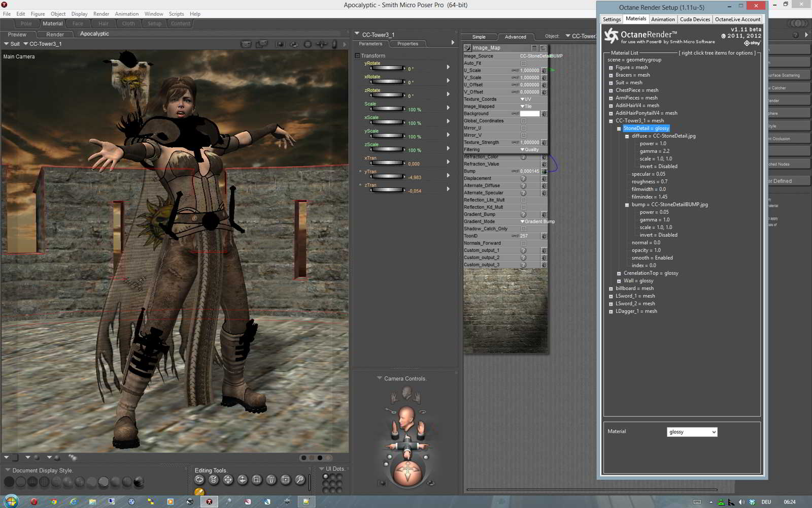Check the Global_Coordinates option
This screenshot has height=508, width=812.
click(x=524, y=121)
